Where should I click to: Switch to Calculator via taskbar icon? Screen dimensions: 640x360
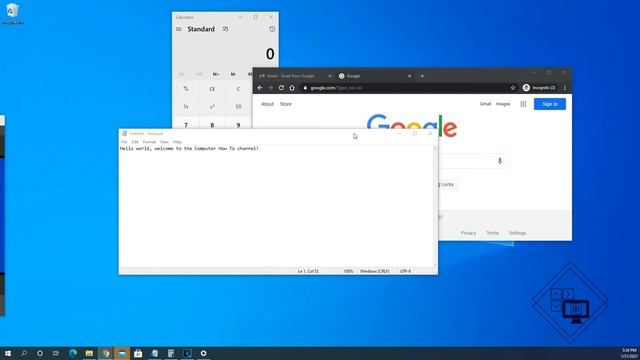click(x=171, y=353)
